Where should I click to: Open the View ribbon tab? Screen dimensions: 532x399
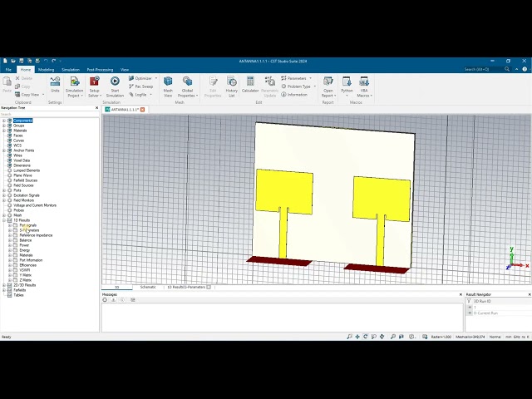pyautogui.click(x=125, y=70)
